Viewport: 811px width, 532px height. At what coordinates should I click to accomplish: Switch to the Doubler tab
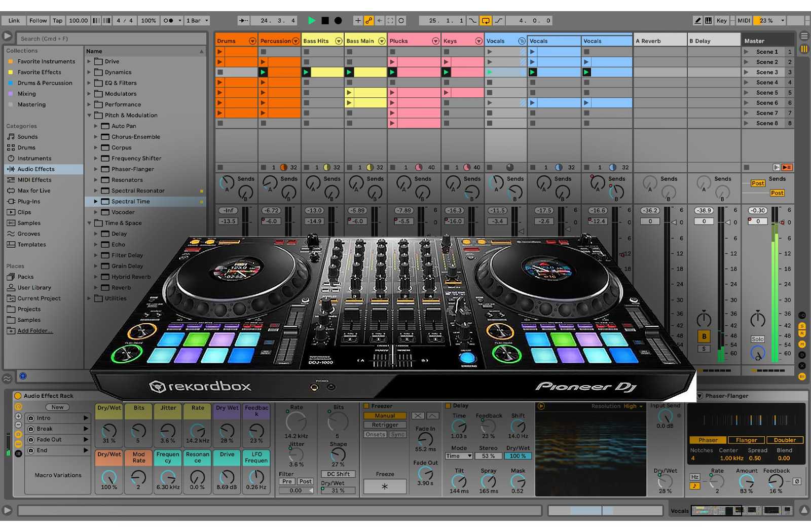click(785, 440)
